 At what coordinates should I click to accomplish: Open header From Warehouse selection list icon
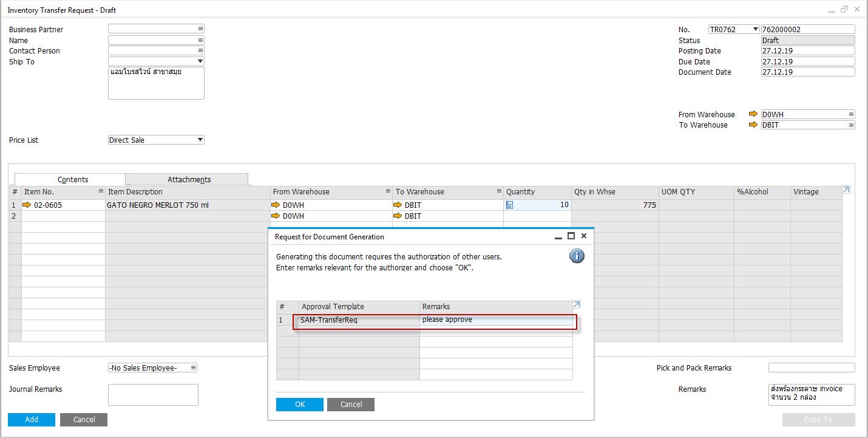click(x=851, y=114)
